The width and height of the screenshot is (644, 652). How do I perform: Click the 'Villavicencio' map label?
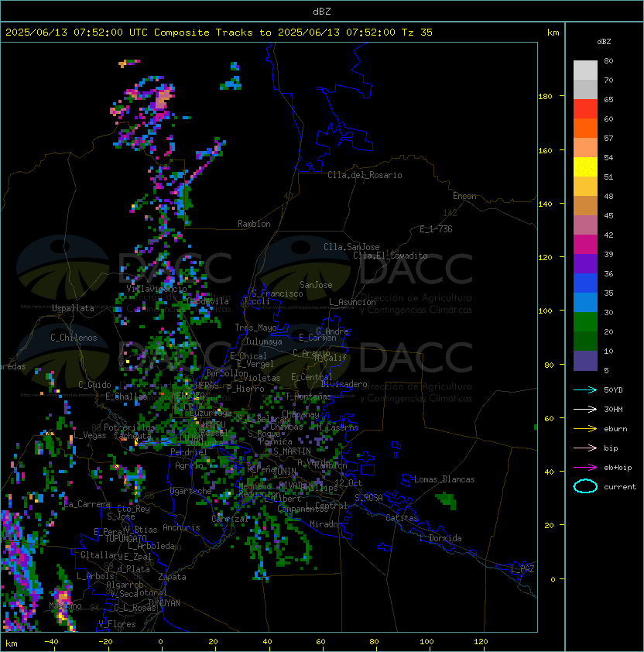[156, 288]
